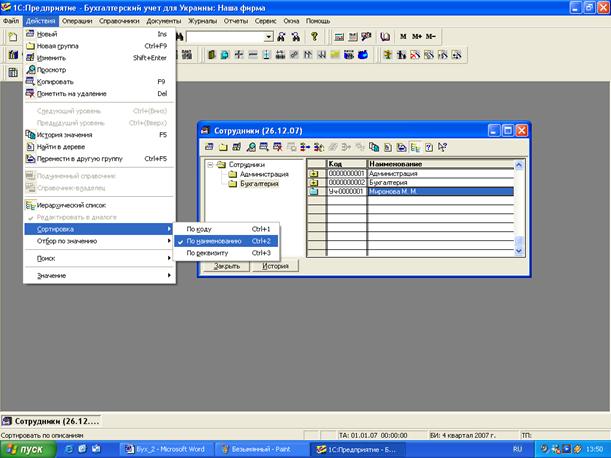Choose История значения menu entry
The height and width of the screenshot is (458, 611).
click(x=99, y=135)
